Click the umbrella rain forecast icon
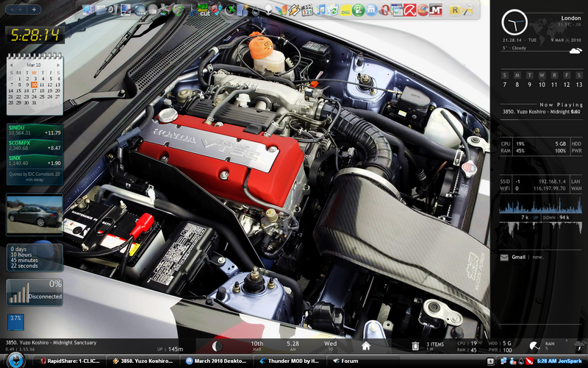 pyautogui.click(x=533, y=346)
